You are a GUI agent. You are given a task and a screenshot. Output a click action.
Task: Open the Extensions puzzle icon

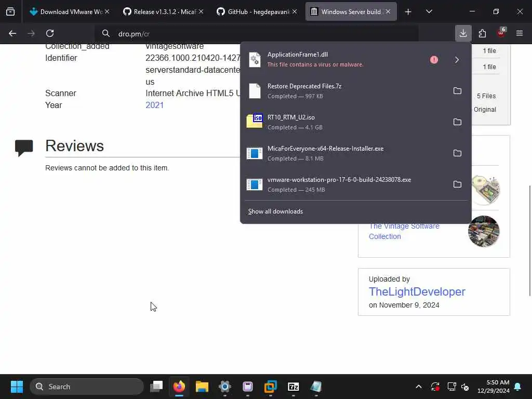click(x=482, y=33)
